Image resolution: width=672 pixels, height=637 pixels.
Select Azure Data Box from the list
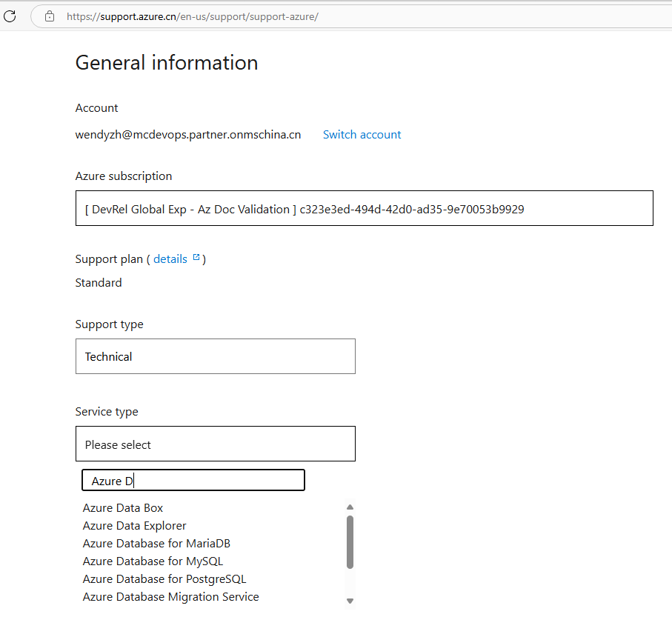click(x=123, y=508)
